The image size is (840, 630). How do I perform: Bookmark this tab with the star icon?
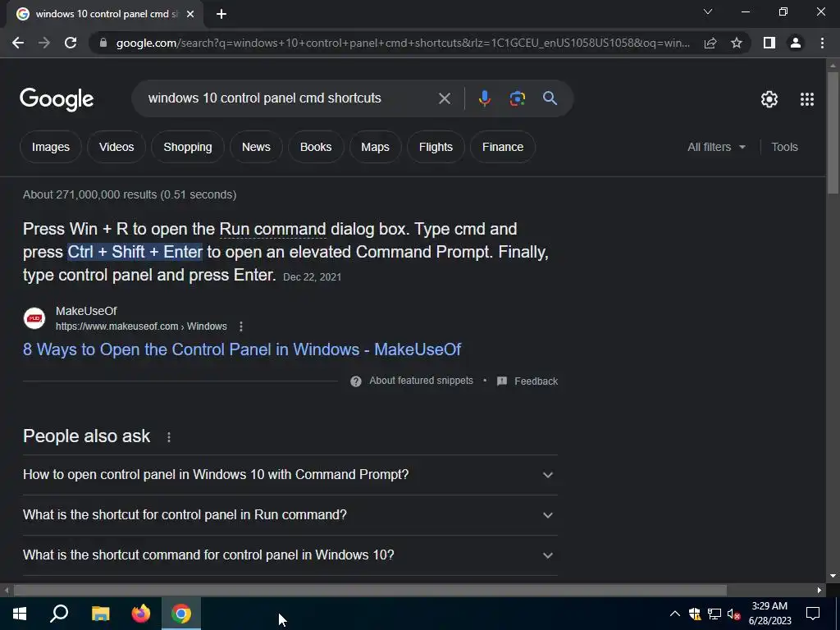(x=737, y=43)
